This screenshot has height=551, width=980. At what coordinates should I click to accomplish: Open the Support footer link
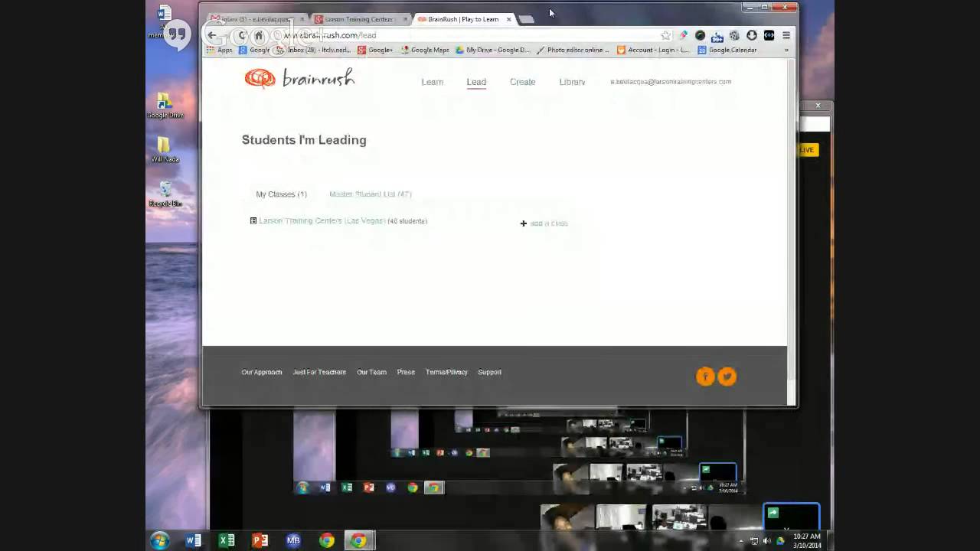(x=489, y=373)
